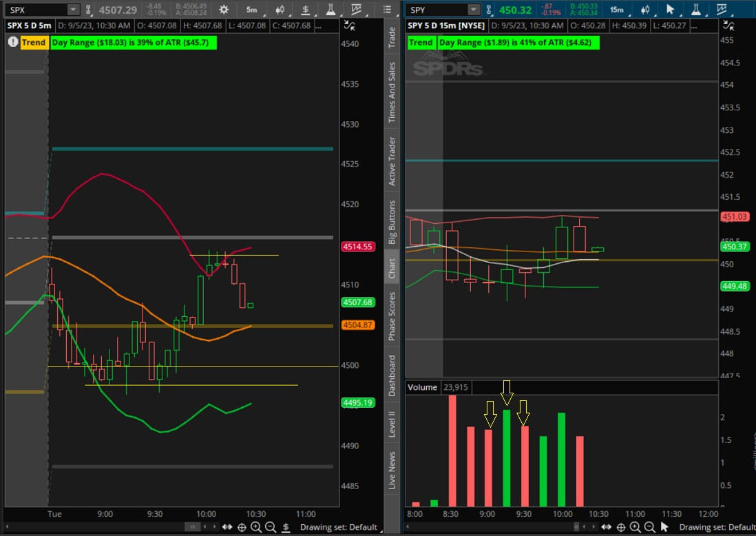
Task: Click green 4495.19 price bubble
Action: tap(358, 402)
